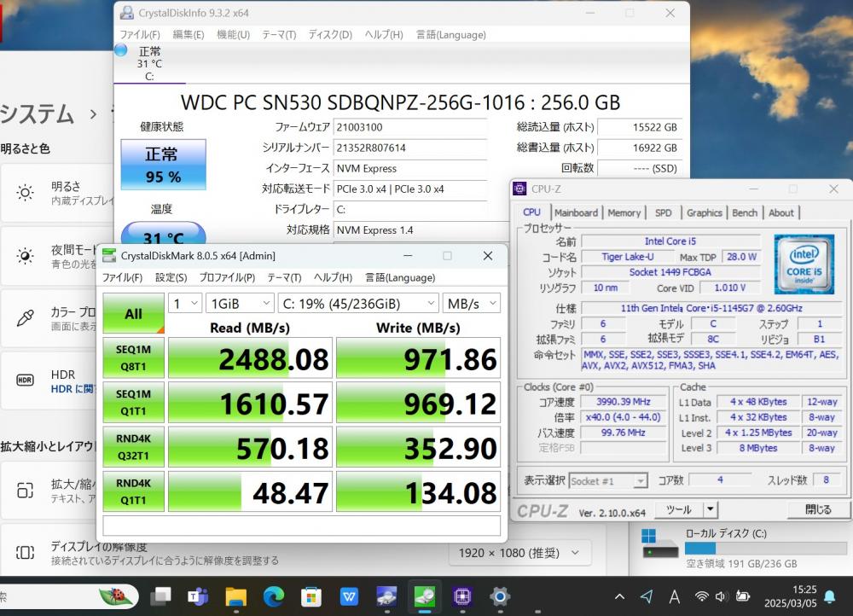The width and height of the screenshot is (853, 616).
Task: Switch to CPU-Z on the taskbar
Action: (x=462, y=596)
